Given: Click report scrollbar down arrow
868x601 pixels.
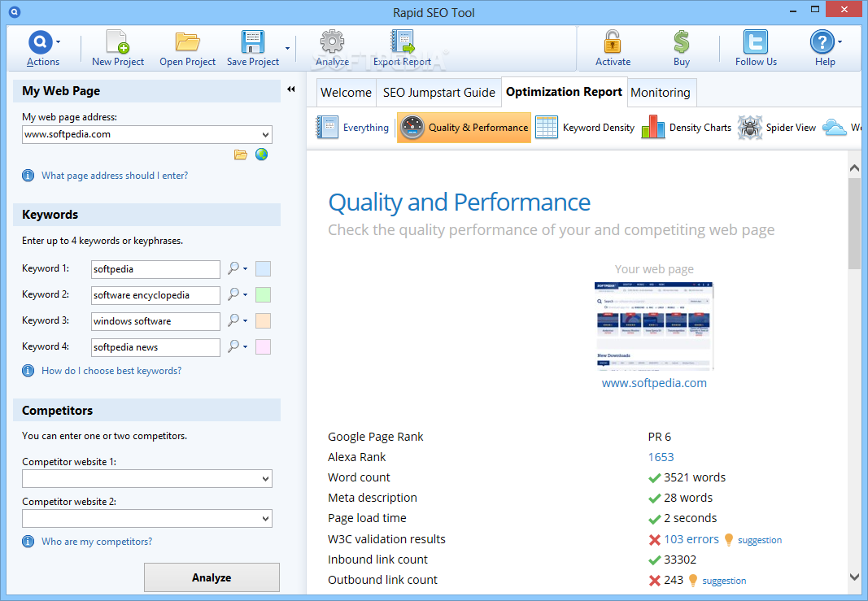Looking at the screenshot, I should click(854, 577).
